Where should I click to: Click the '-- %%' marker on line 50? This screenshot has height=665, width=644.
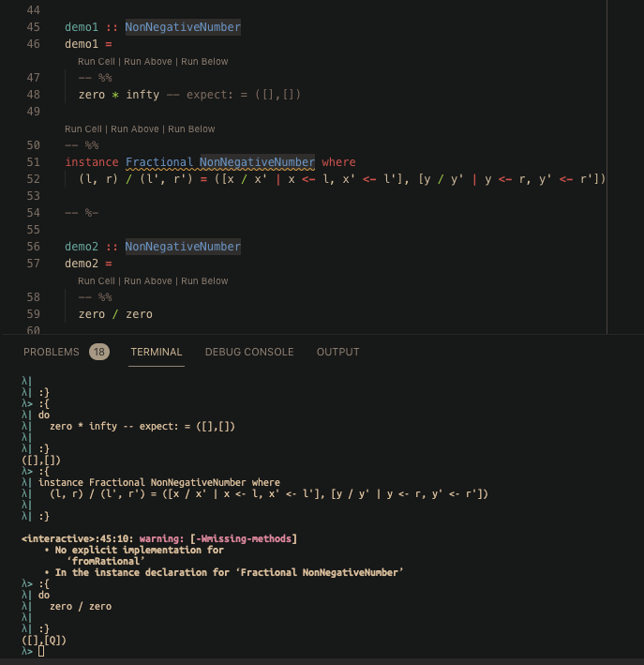tap(82, 145)
